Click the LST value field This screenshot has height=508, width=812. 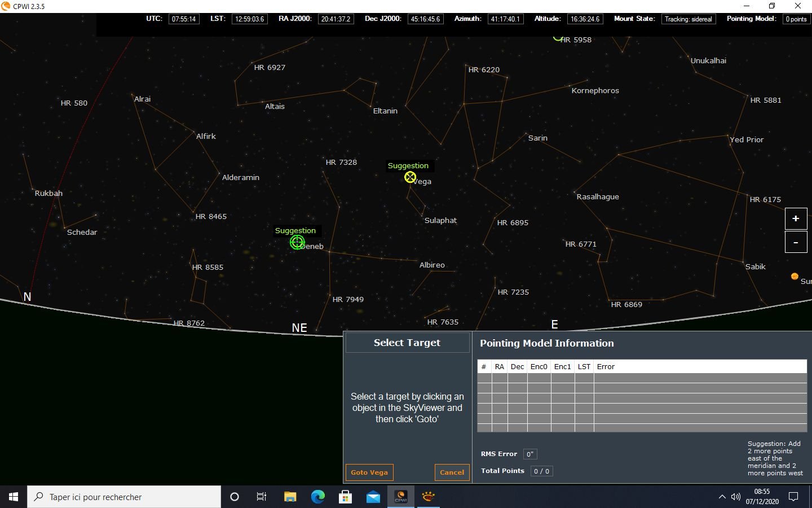tap(250, 19)
